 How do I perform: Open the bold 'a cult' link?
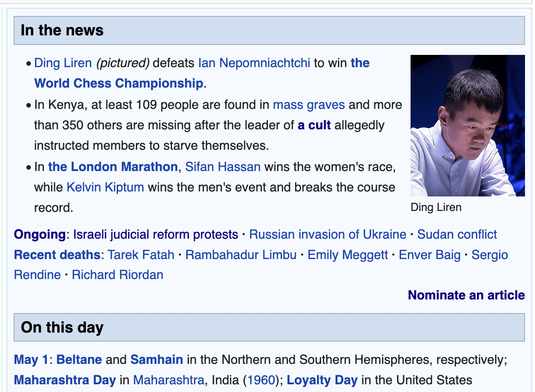314,125
